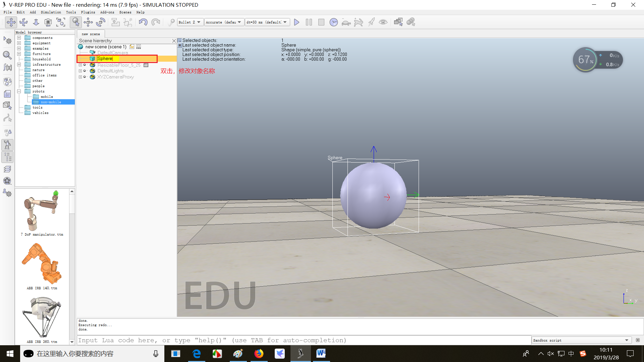Start the simulation with play button
The width and height of the screenshot is (644, 362).
297,22
